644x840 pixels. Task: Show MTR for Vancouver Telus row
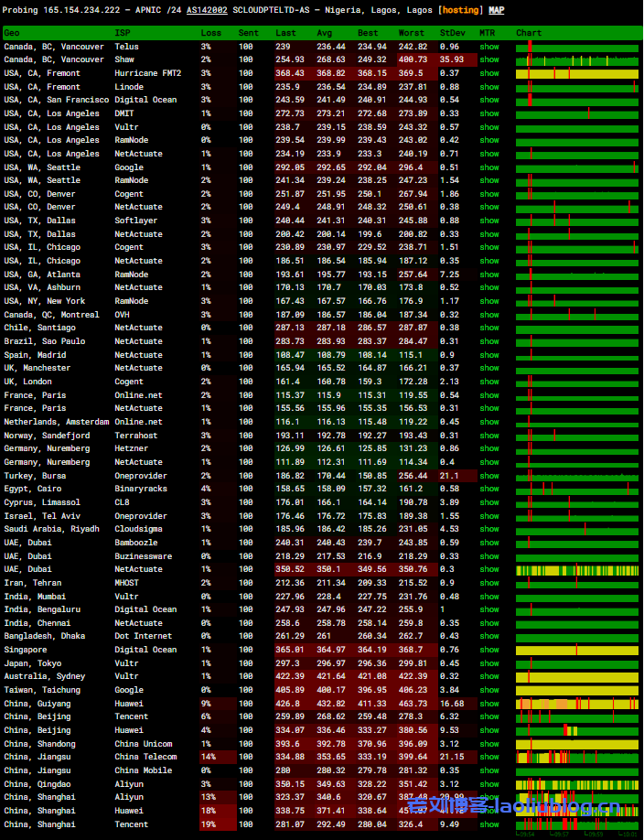pyautogui.click(x=489, y=47)
